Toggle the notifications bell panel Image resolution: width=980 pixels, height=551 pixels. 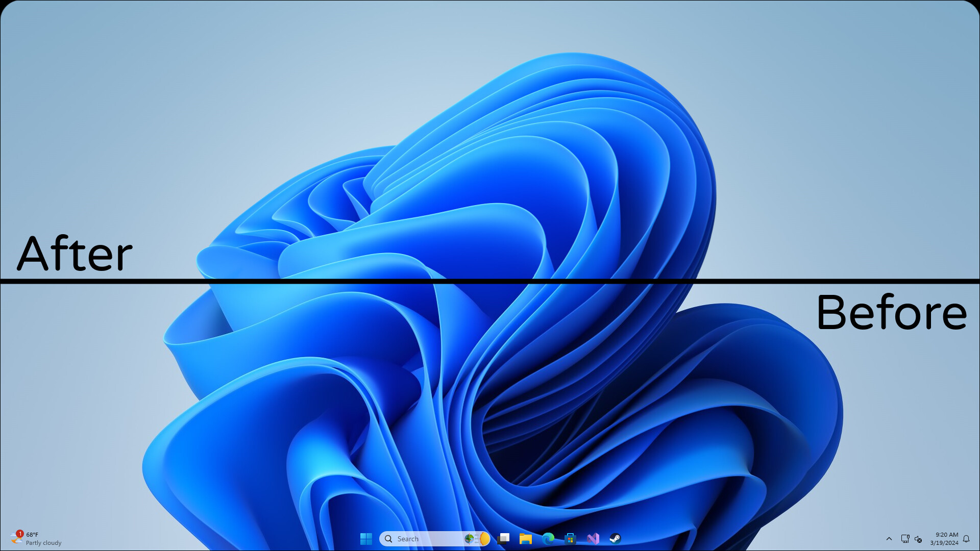pyautogui.click(x=966, y=539)
